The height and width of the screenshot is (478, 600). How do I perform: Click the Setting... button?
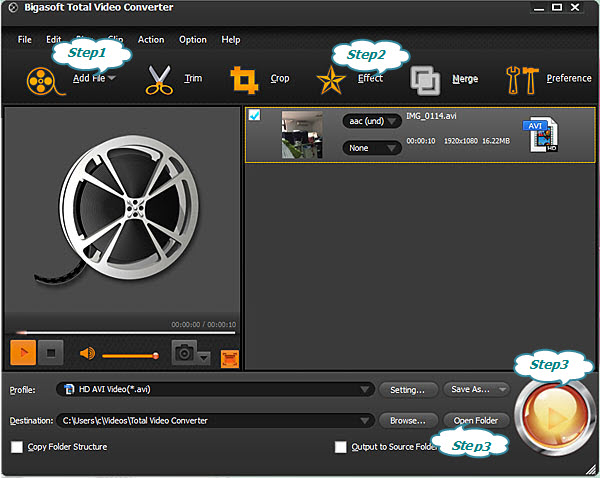click(408, 390)
